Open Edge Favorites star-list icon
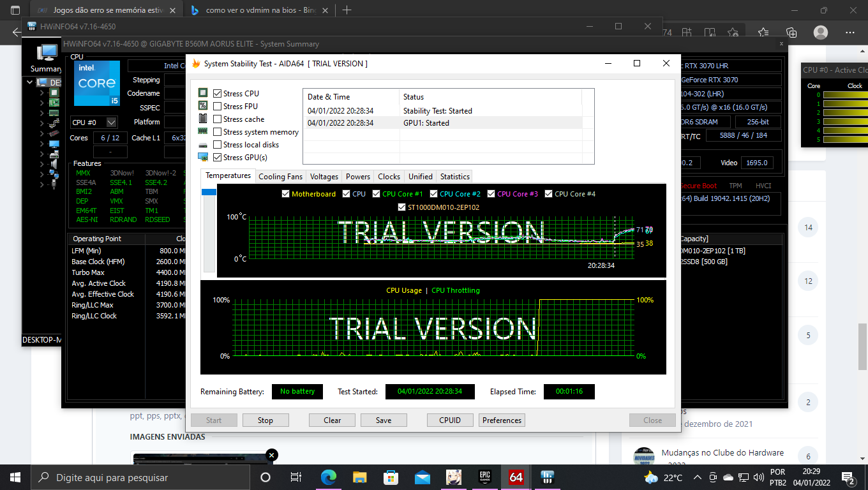The image size is (868, 490). point(763,32)
